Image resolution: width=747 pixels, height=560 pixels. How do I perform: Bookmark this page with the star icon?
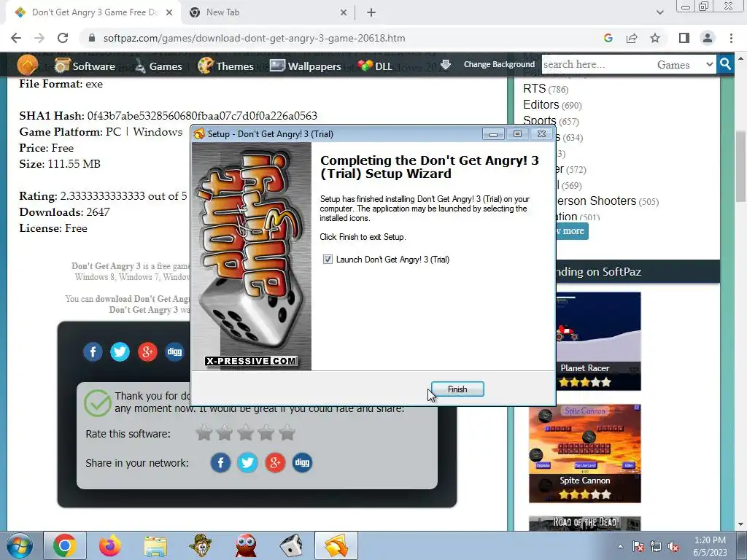point(655,38)
